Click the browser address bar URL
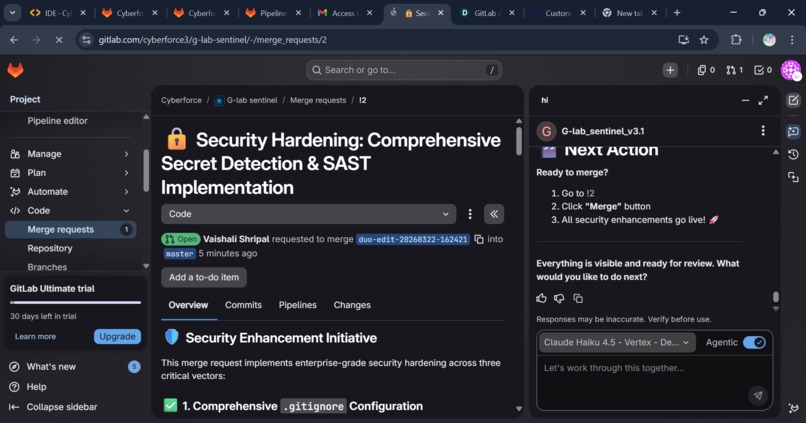Viewport: 806px width, 423px height. click(x=212, y=40)
